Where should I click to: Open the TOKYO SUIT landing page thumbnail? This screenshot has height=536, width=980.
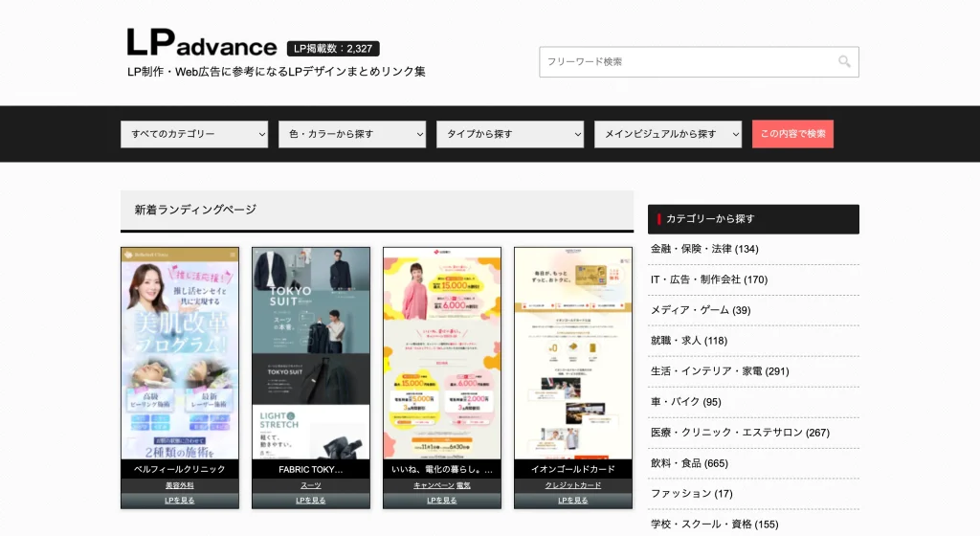click(311, 353)
